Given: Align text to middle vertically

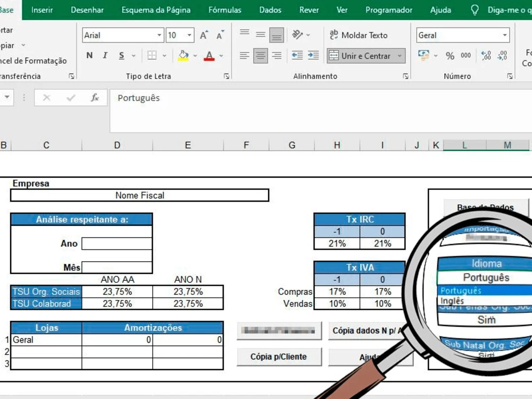Looking at the screenshot, I should coord(261,34).
